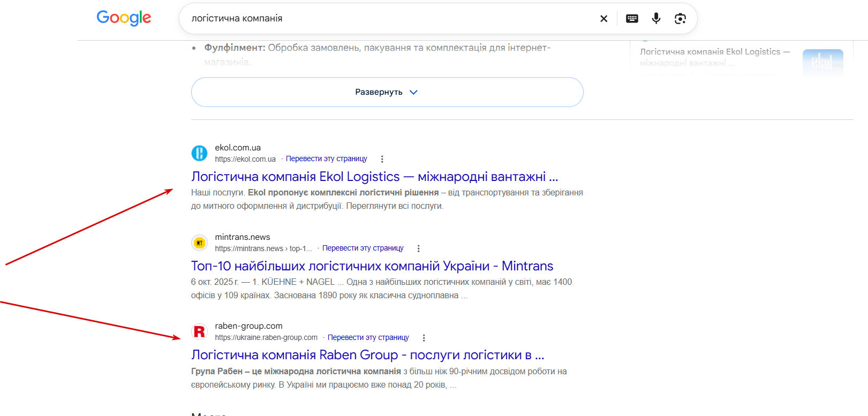Click the raben-group.com site favicon
The width and height of the screenshot is (868, 416).
click(199, 332)
